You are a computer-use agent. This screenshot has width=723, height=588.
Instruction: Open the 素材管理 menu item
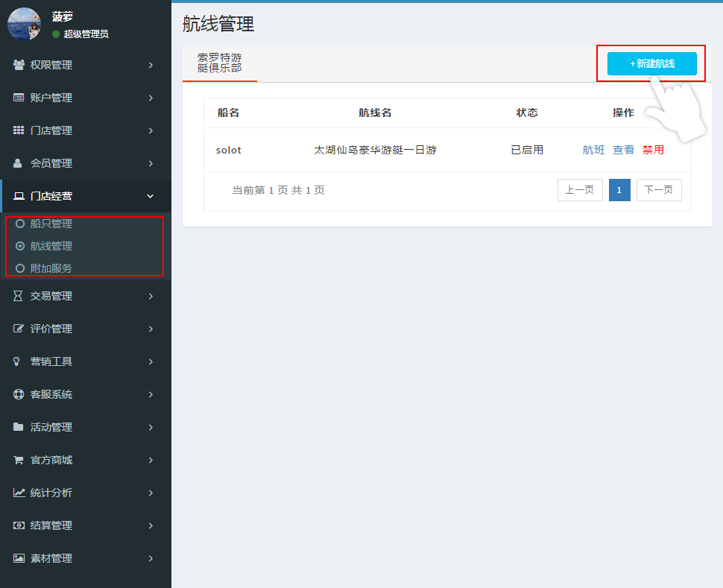(85, 558)
